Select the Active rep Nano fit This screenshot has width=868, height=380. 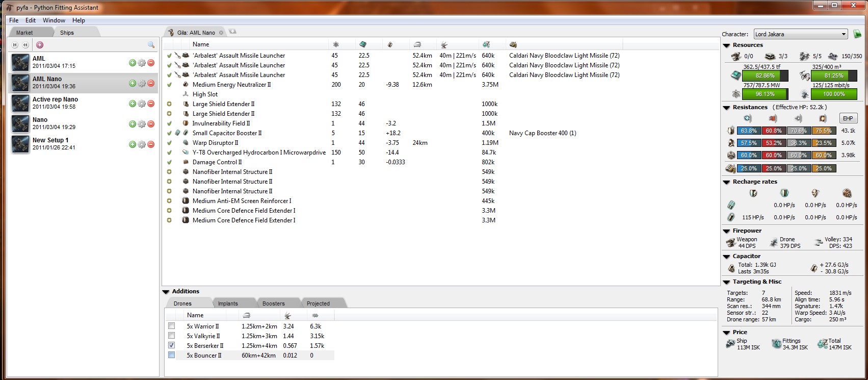[x=84, y=103]
